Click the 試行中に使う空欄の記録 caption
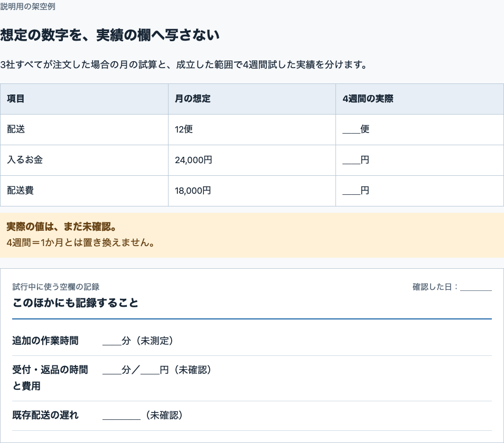Image resolution: width=504 pixels, height=443 pixels. tap(56, 287)
